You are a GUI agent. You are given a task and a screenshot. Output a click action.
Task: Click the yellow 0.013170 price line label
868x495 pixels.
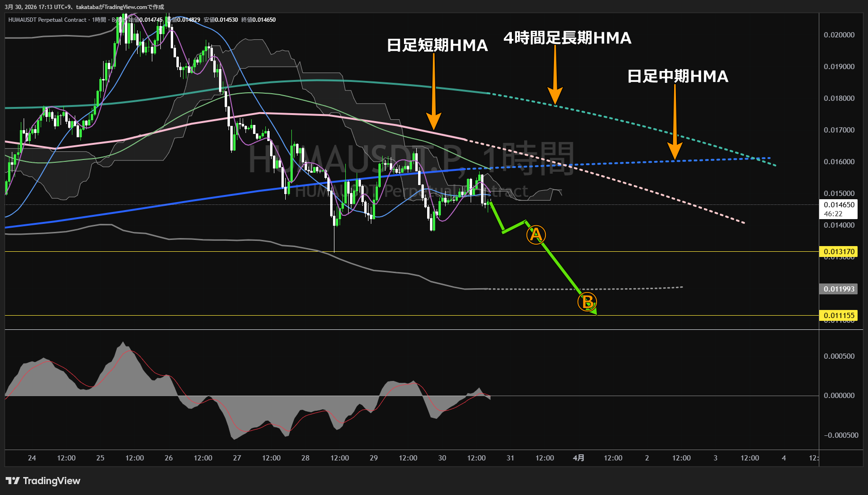pos(839,252)
